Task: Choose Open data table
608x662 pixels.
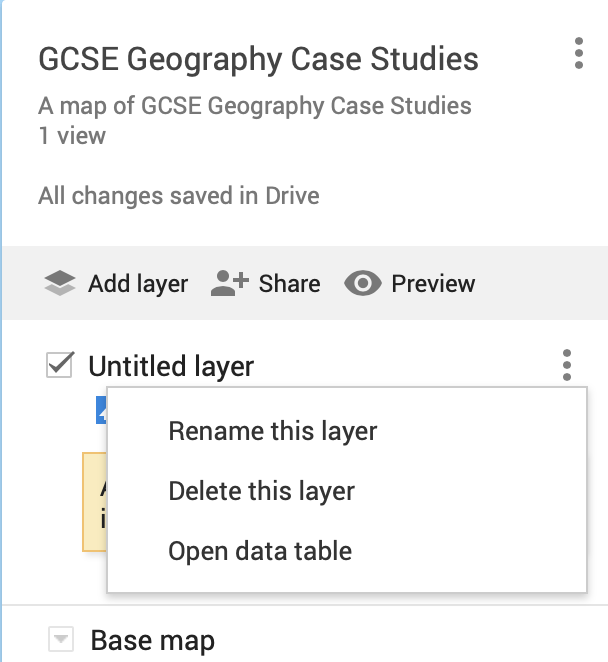Action: (260, 550)
